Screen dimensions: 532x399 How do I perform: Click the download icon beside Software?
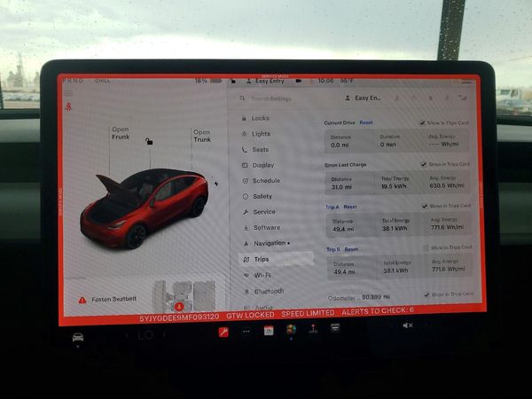[x=246, y=228]
